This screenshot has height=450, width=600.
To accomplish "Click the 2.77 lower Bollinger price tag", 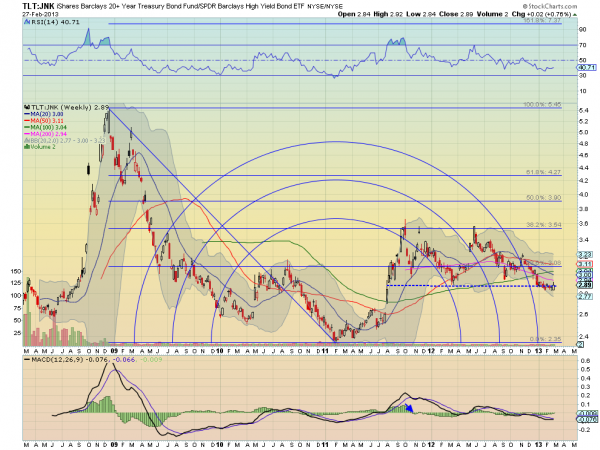I will point(585,297).
